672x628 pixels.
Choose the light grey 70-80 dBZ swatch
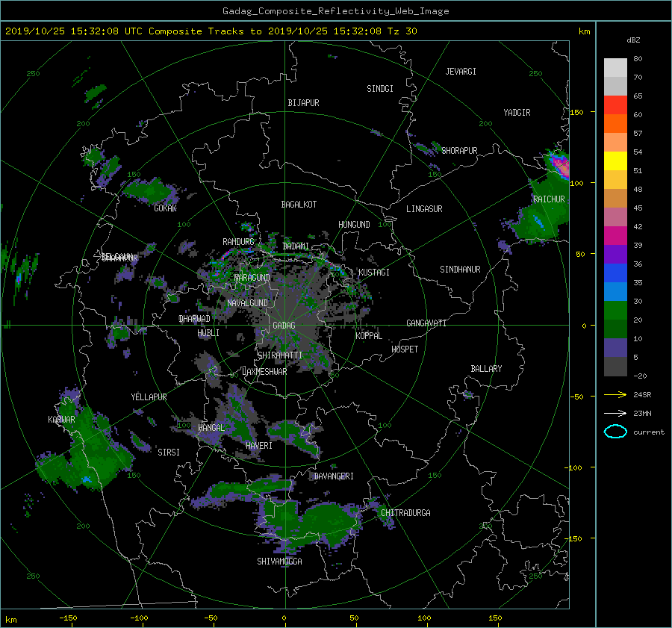point(615,67)
